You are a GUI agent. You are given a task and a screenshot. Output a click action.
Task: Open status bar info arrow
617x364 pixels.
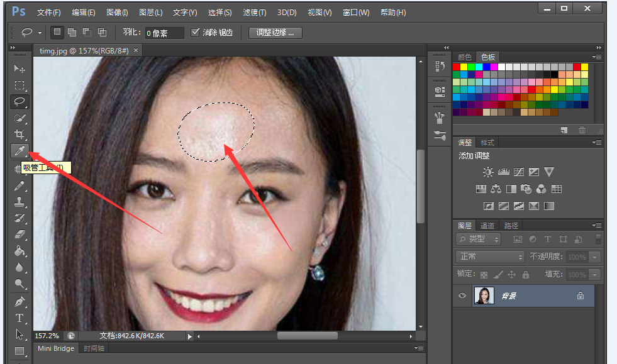click(x=190, y=336)
